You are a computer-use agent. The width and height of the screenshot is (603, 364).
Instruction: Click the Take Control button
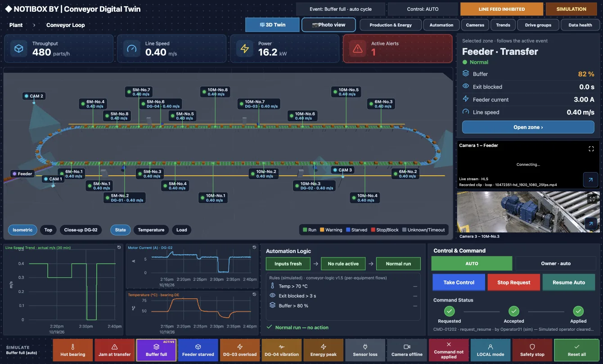(x=459, y=282)
